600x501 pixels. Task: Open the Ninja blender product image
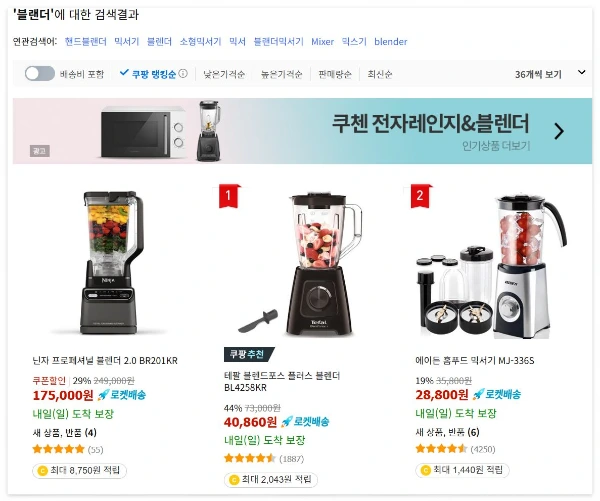click(109, 263)
